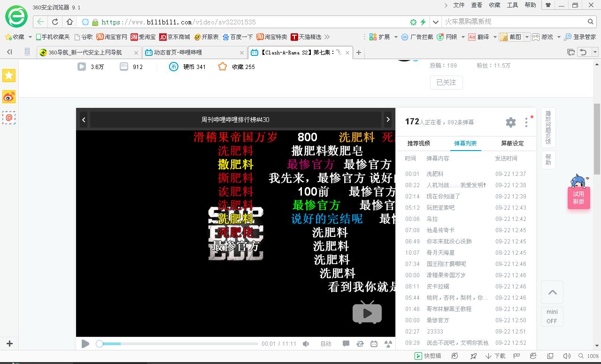Open danmaku panel gear settings

coord(511,122)
